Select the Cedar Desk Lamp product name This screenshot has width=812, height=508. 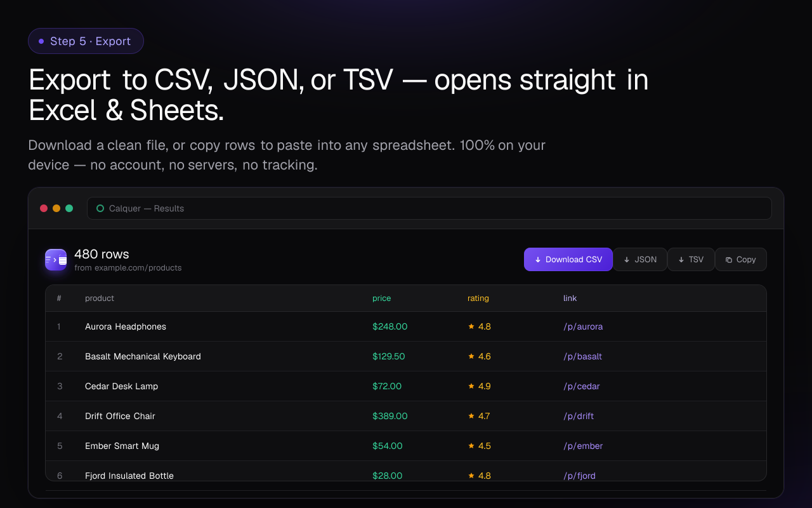pos(122,386)
